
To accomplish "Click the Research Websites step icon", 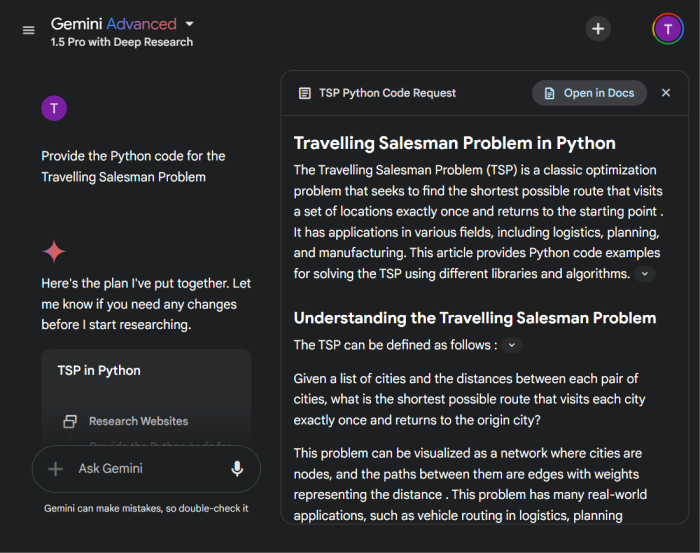I will (x=70, y=421).
